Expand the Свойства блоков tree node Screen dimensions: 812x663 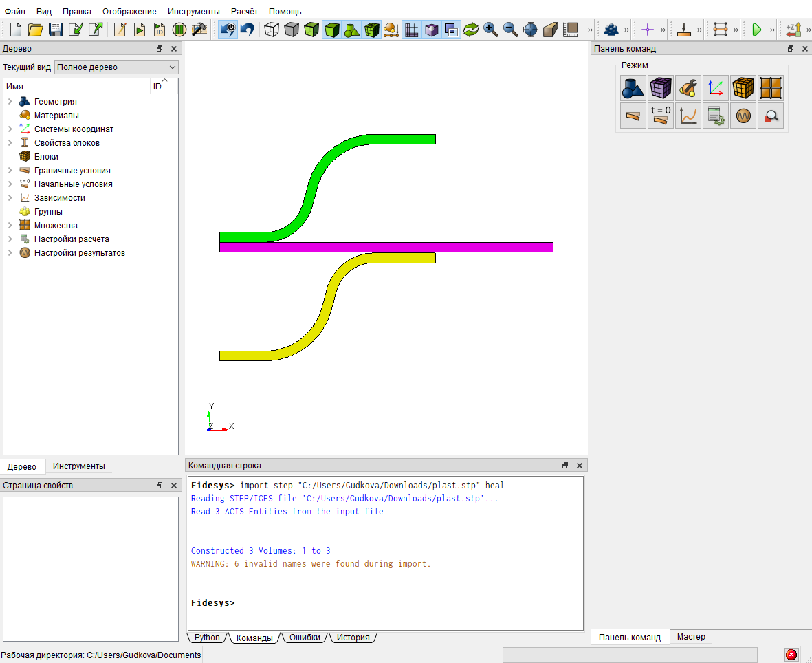tap(10, 143)
